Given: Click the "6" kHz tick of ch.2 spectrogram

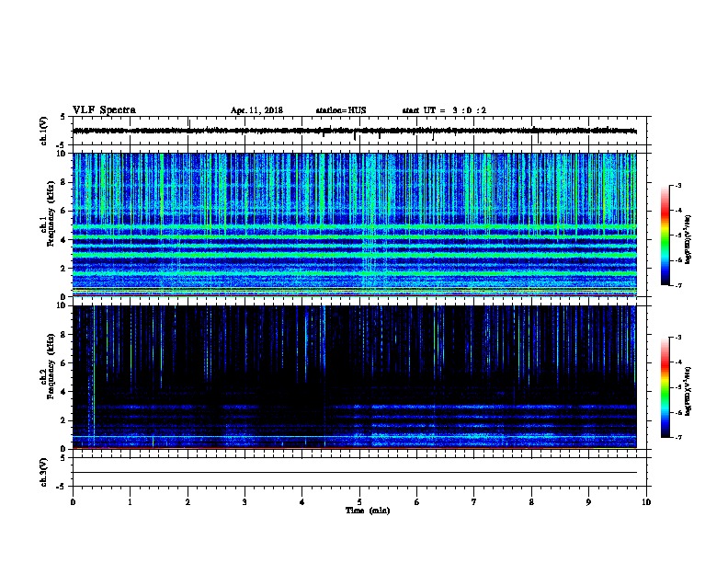Looking at the screenshot, I should pos(63,363).
